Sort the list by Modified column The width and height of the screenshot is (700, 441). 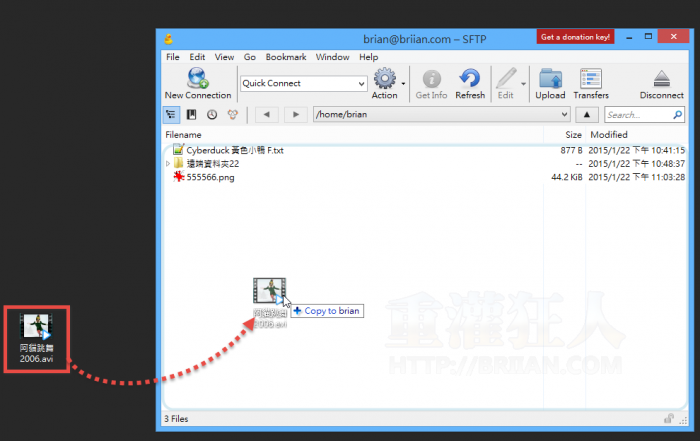click(x=609, y=134)
